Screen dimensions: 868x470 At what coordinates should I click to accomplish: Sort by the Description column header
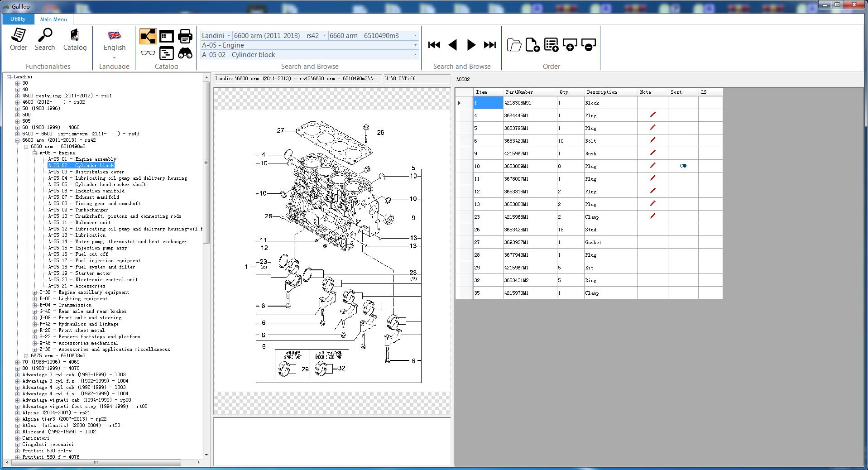[610, 92]
